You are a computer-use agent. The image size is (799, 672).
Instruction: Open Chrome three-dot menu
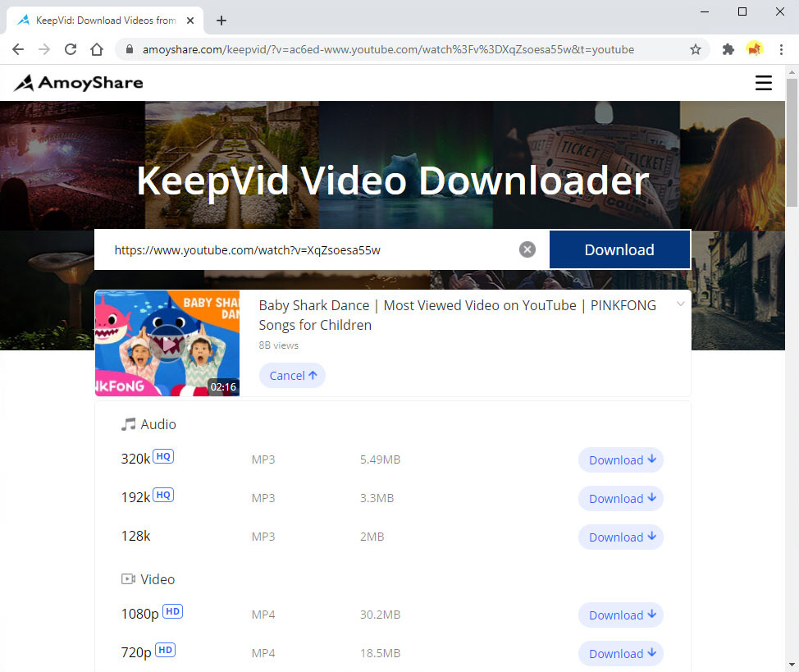point(781,49)
